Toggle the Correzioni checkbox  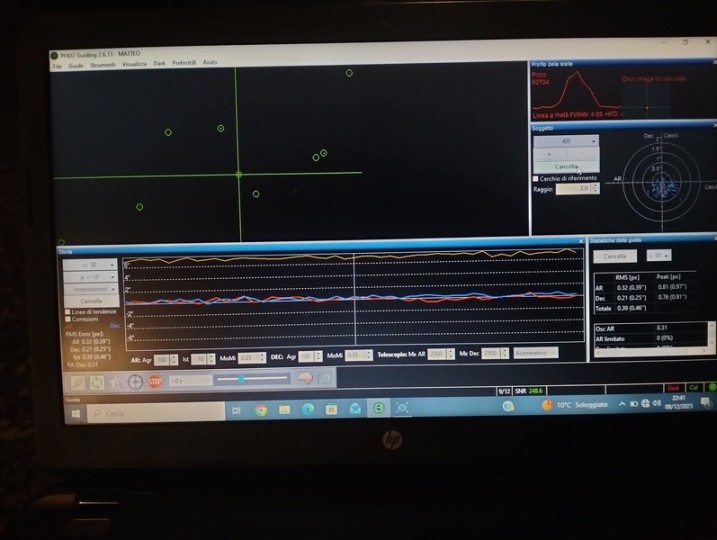point(68,320)
